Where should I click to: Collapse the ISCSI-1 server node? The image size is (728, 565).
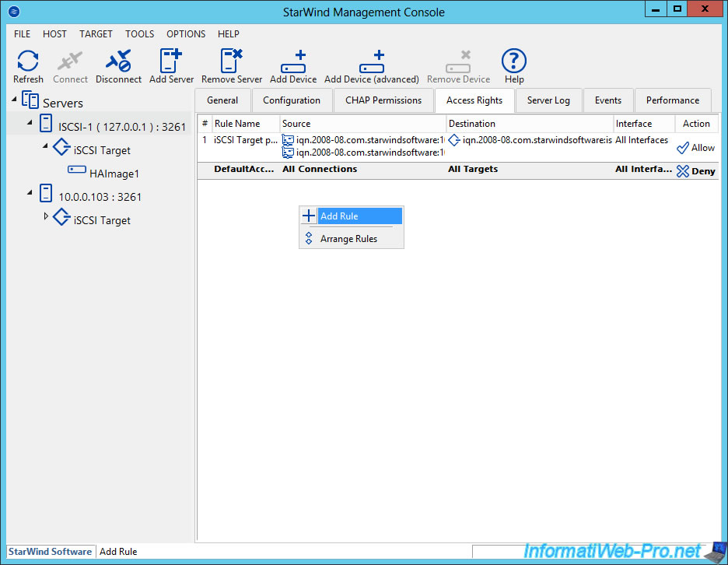pyautogui.click(x=30, y=122)
